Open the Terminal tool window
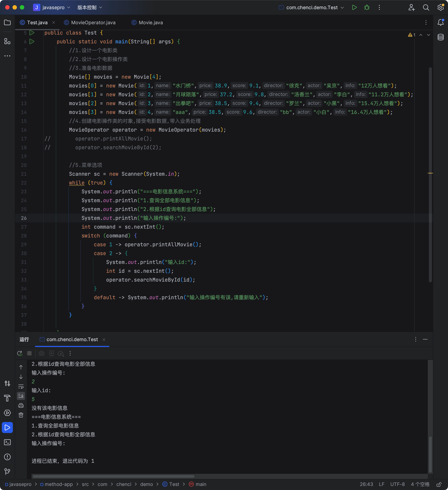Viewport: 448px width, 490px height. (x=7, y=442)
